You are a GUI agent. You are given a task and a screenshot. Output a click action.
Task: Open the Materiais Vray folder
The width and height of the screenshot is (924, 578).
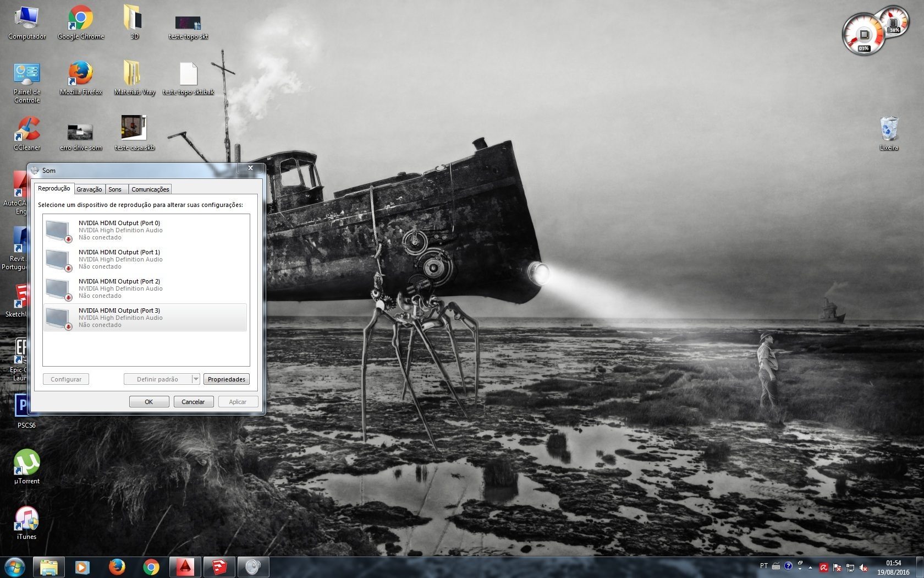(x=134, y=78)
